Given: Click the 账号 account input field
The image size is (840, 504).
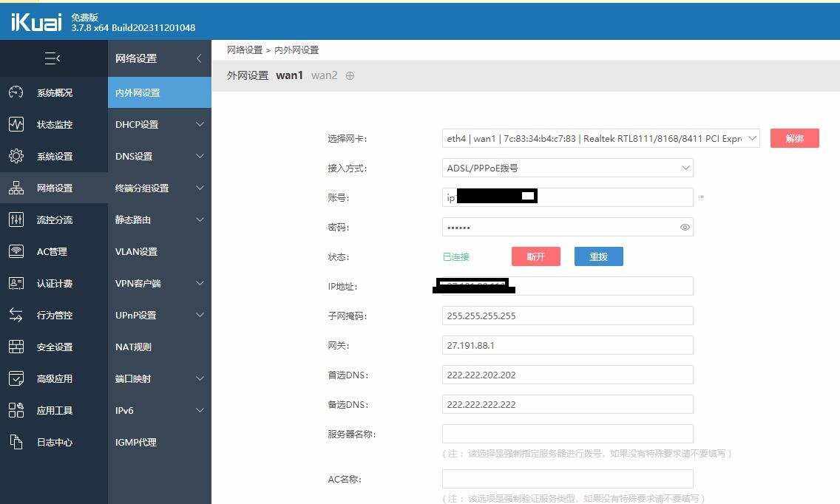Looking at the screenshot, I should point(567,197).
